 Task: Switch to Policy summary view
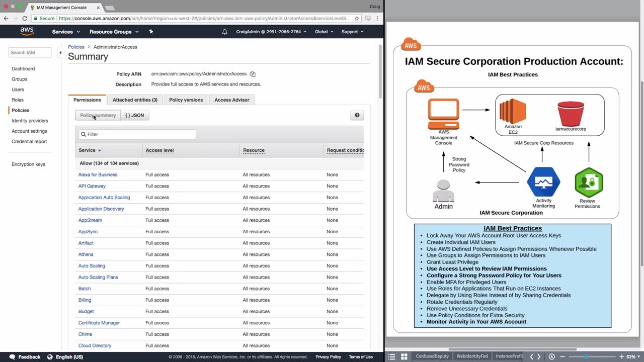coord(98,115)
